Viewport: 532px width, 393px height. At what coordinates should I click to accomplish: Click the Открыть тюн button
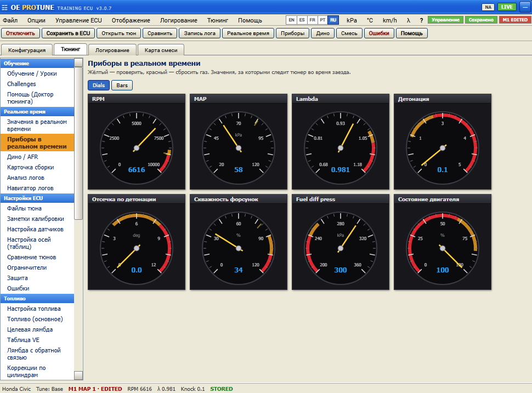click(x=119, y=33)
